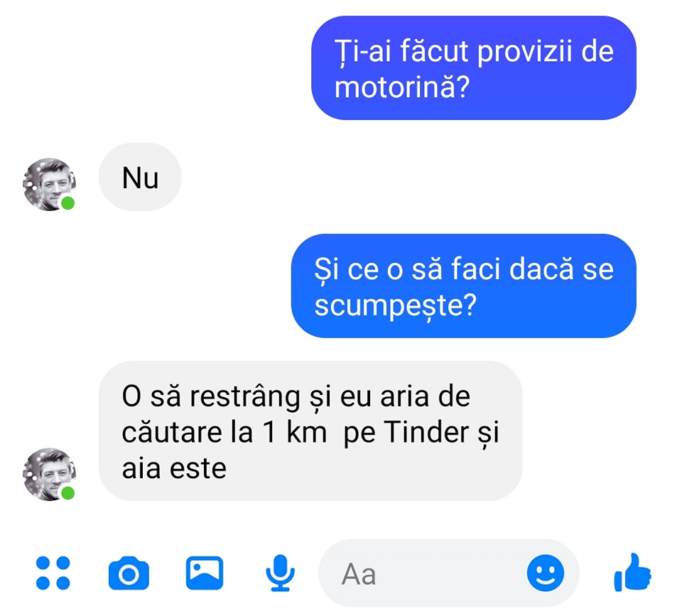Open the photo gallery picker
Screen dimensions: 682x616
coord(205,573)
